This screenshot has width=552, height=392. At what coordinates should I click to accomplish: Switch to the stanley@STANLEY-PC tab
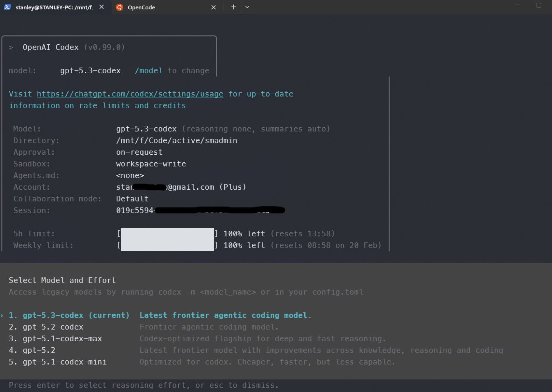click(54, 7)
